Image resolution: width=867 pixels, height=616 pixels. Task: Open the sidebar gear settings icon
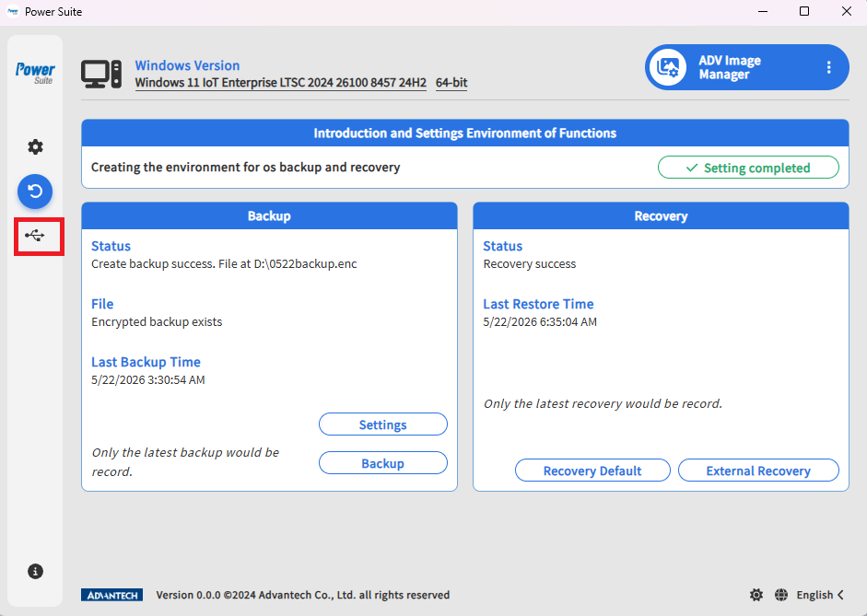35,147
